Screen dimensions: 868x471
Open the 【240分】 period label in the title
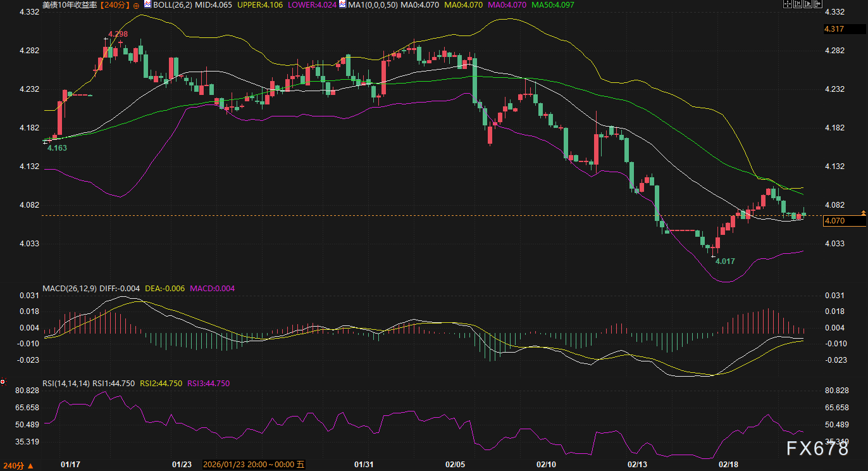pyautogui.click(x=115, y=5)
